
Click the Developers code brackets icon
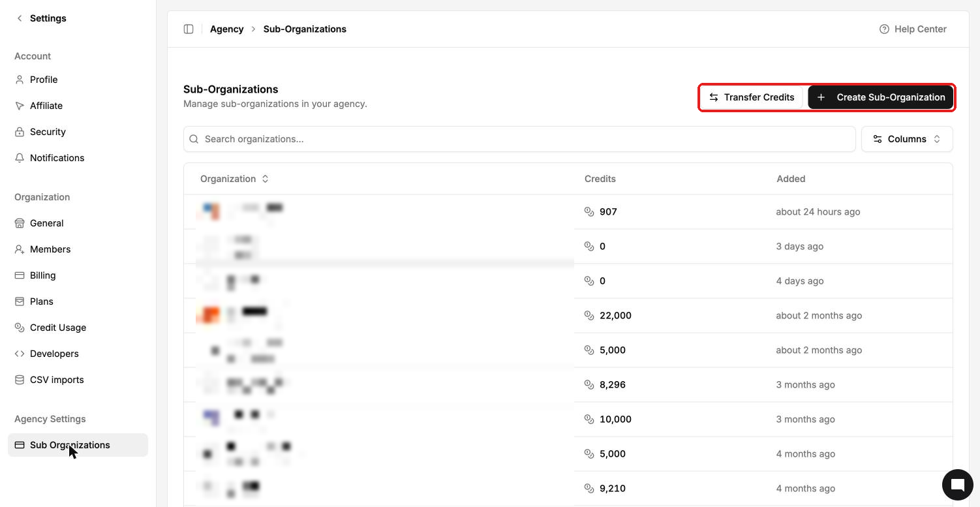coord(20,354)
